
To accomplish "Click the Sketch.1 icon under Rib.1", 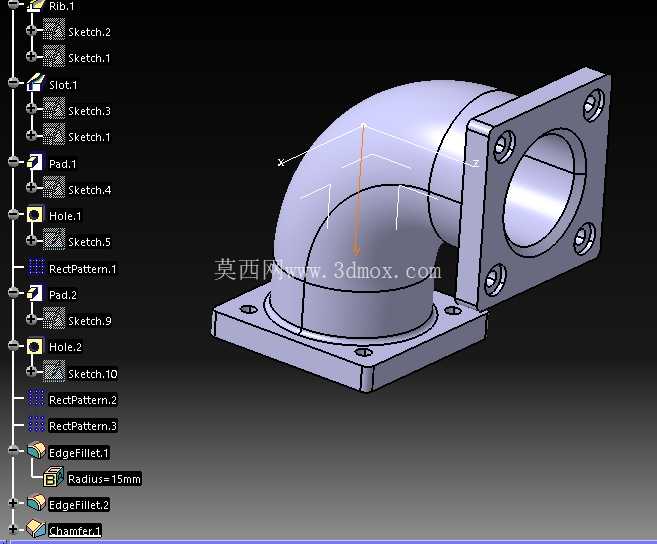I will [54, 56].
